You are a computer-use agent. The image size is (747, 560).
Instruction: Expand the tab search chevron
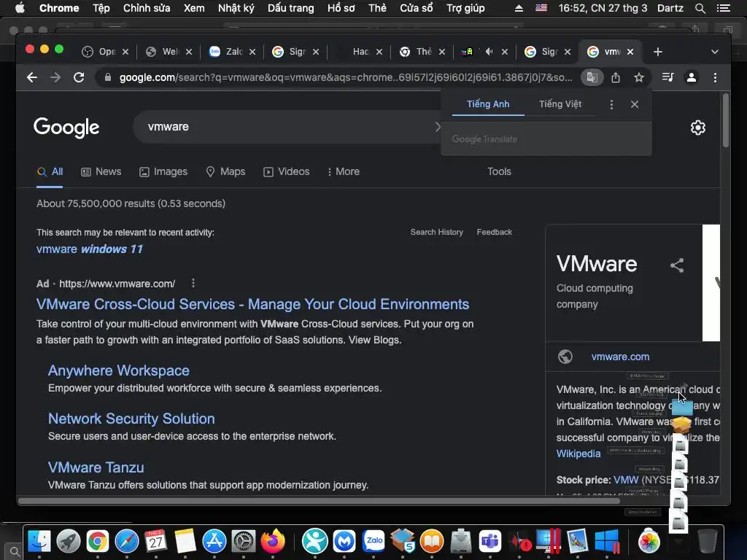(x=715, y=52)
